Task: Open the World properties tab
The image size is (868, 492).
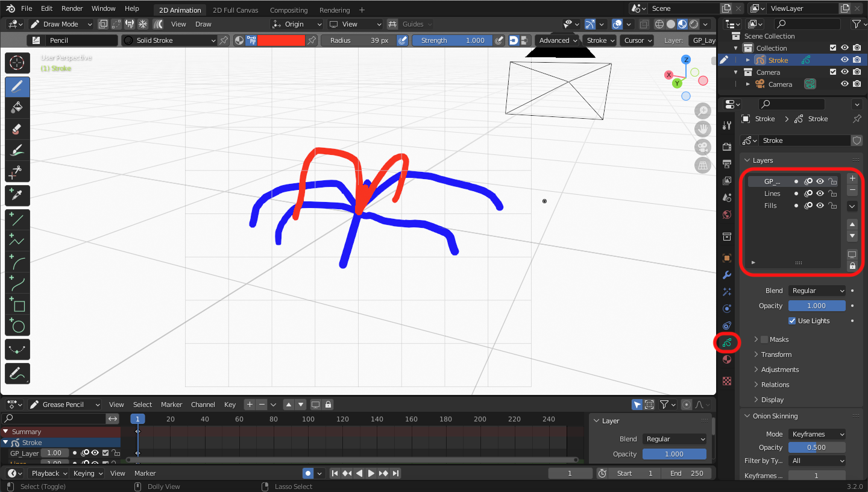Action: [x=727, y=215]
